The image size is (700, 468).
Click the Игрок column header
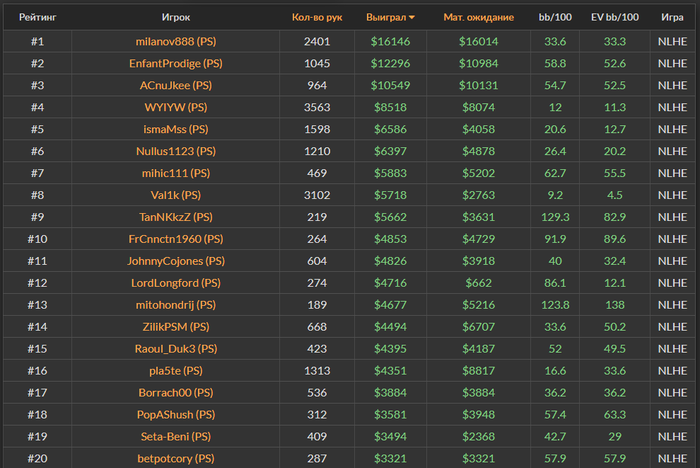pyautogui.click(x=176, y=17)
